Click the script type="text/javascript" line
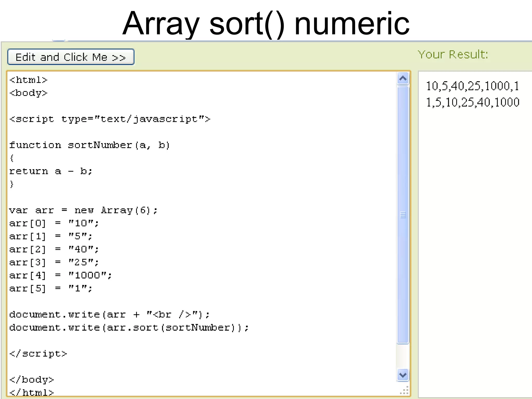Screen dimensions: 532x399 click(x=110, y=119)
